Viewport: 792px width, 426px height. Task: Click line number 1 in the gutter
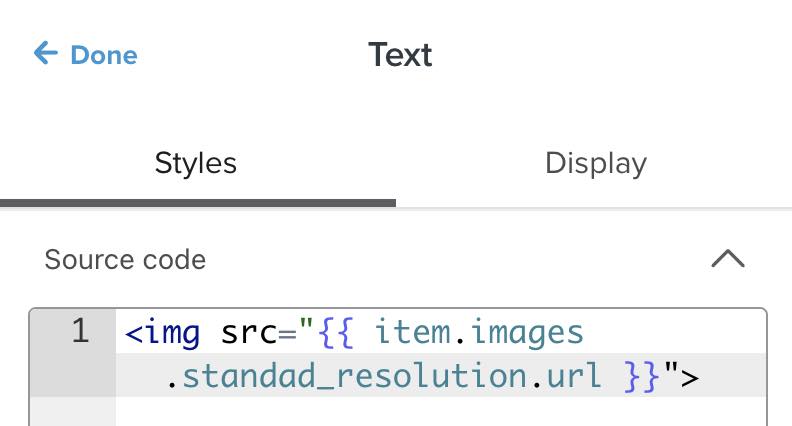point(81,331)
